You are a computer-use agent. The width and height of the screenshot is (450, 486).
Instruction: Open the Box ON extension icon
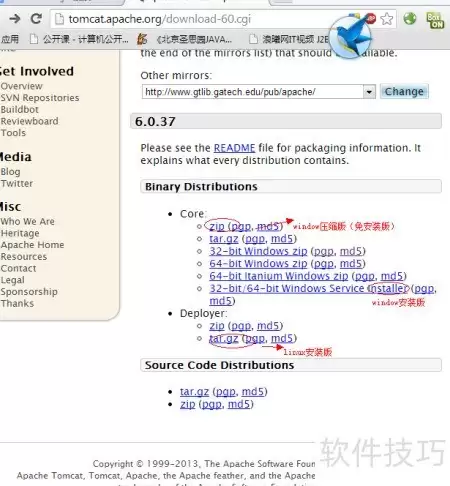pos(435,20)
